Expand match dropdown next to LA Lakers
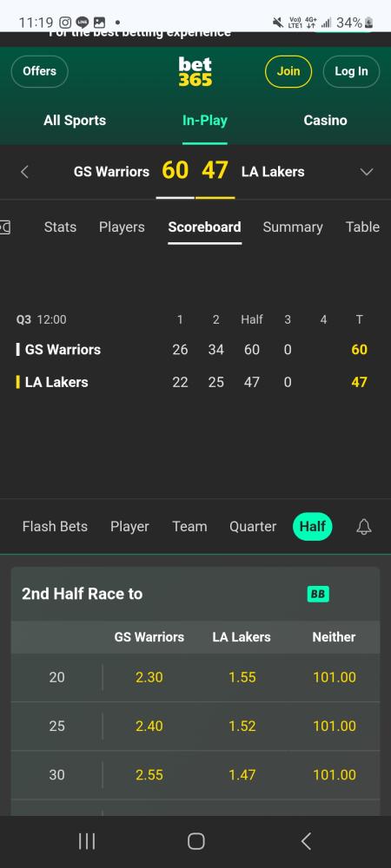 [x=367, y=172]
